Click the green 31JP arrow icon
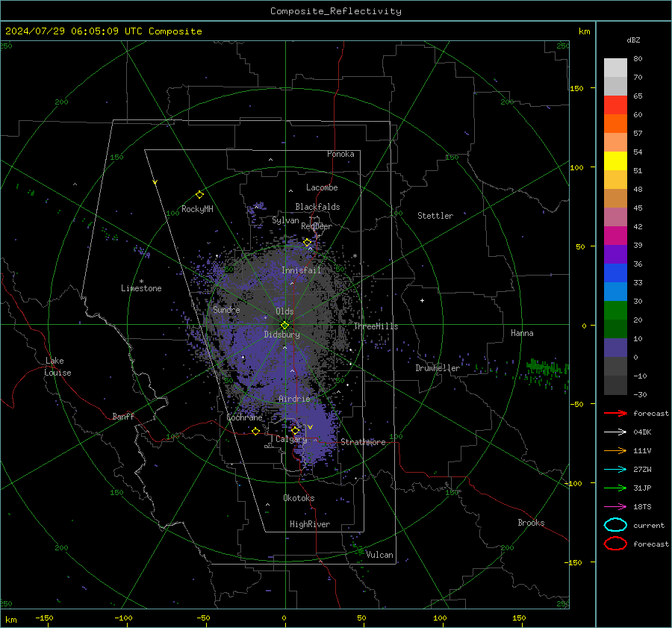 (x=615, y=488)
